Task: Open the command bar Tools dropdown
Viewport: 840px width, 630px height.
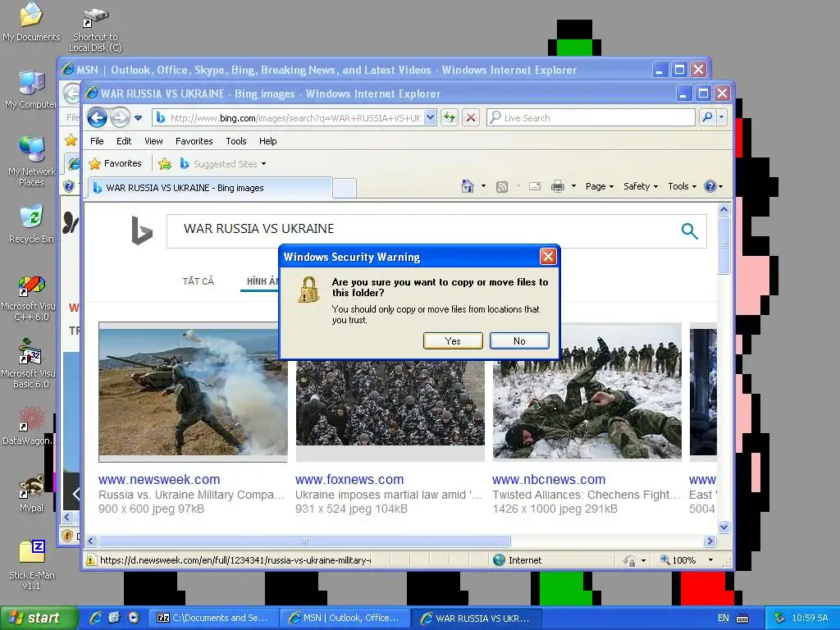Action: [682, 186]
